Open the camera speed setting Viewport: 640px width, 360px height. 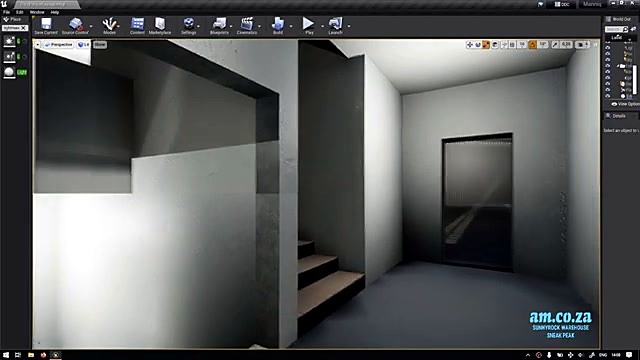[582, 44]
